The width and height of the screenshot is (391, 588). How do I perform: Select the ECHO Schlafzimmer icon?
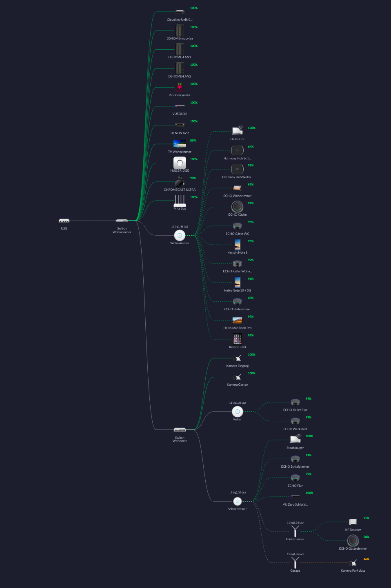(x=295, y=459)
